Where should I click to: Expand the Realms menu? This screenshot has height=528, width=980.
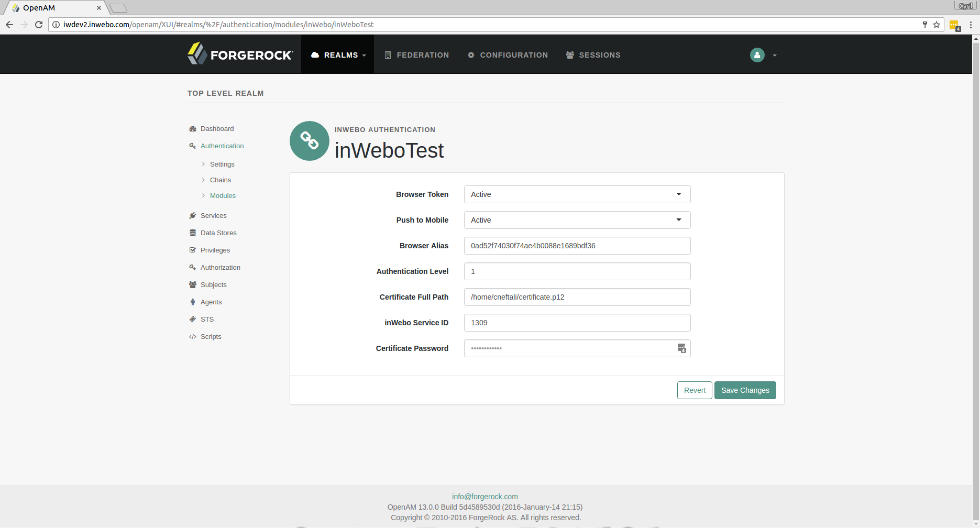coord(338,55)
